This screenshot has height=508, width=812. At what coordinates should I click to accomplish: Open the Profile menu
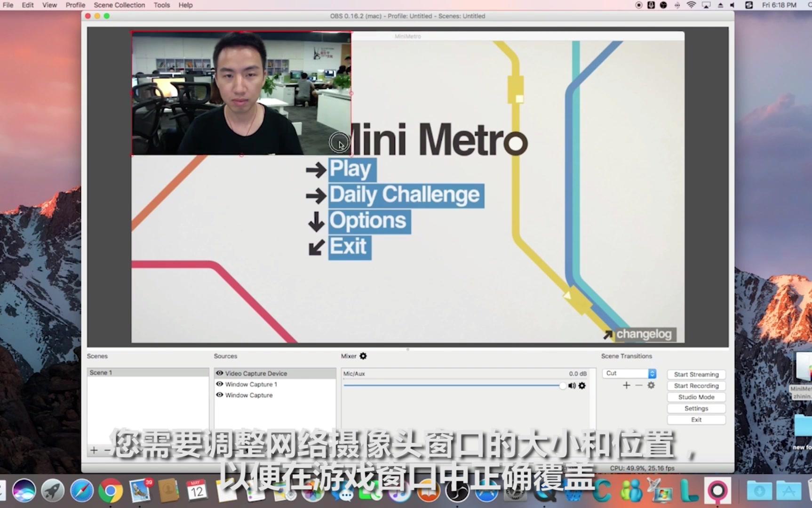click(x=75, y=5)
